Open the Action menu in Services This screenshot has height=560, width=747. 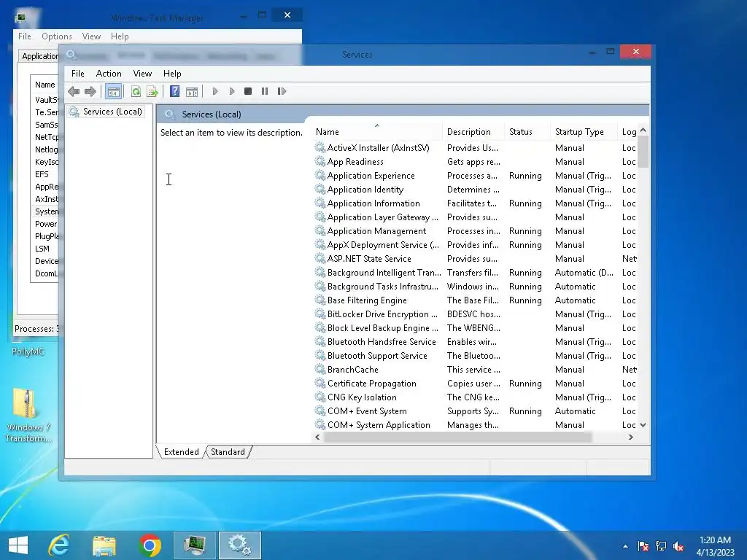click(x=109, y=74)
